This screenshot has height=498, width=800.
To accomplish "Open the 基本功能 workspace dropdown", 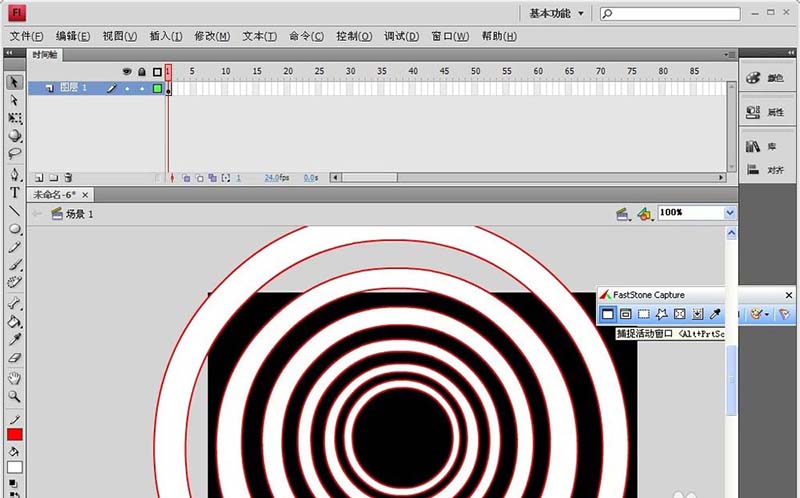I will [x=556, y=13].
